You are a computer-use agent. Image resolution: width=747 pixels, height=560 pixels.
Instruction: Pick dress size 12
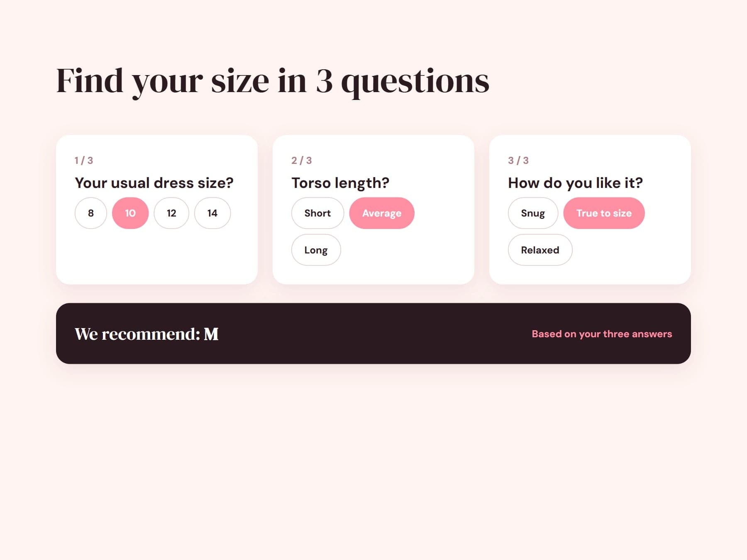[171, 213]
